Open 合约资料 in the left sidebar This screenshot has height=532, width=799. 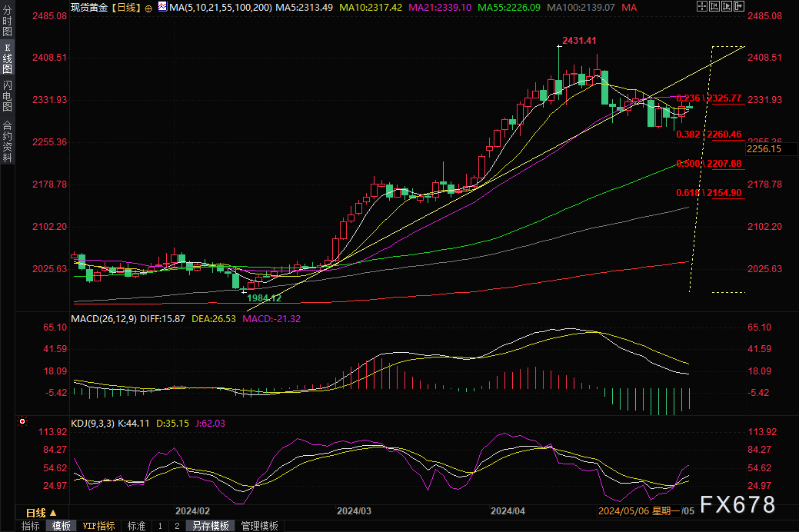(8, 141)
